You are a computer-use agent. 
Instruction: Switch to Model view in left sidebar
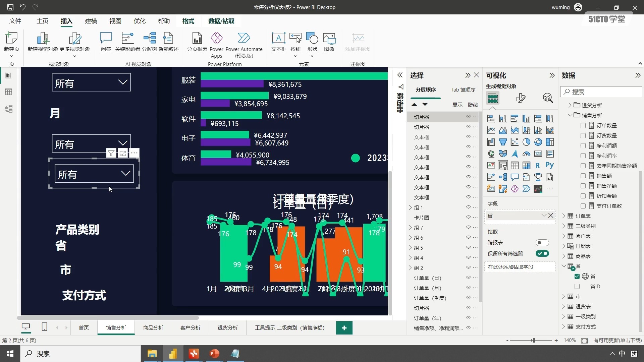click(x=8, y=109)
